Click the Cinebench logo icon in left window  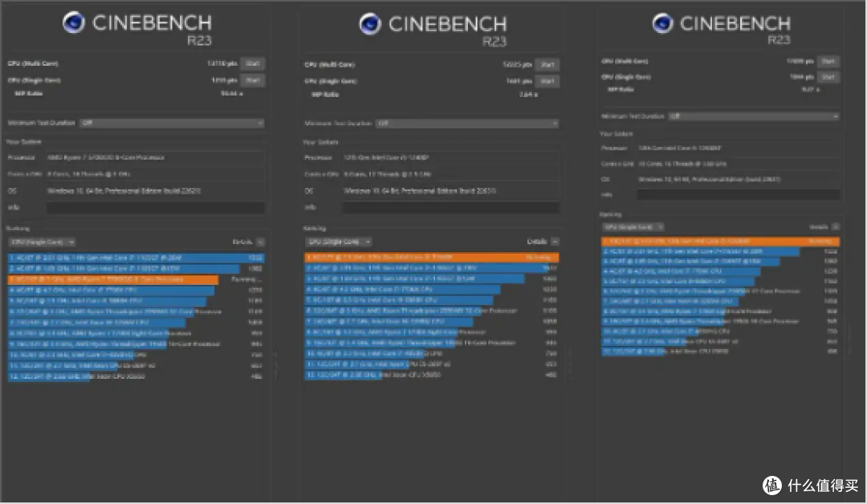tap(74, 22)
